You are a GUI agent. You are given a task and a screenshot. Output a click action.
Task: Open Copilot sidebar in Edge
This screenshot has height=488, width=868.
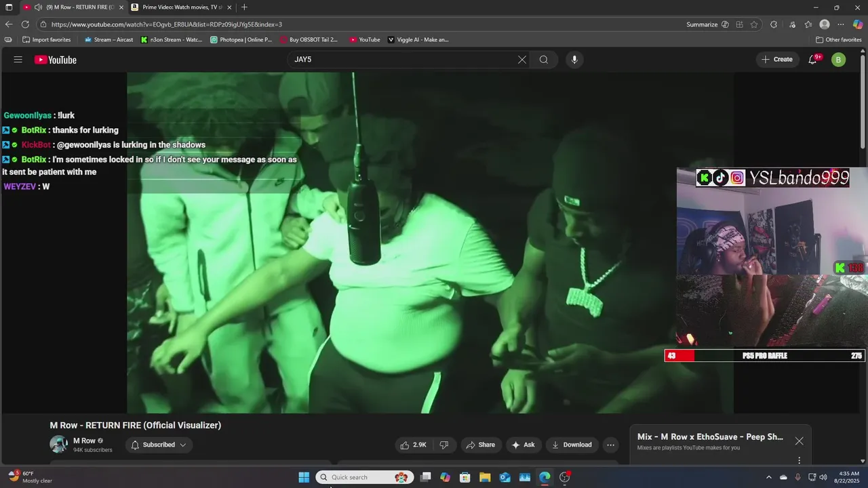pos(858,24)
